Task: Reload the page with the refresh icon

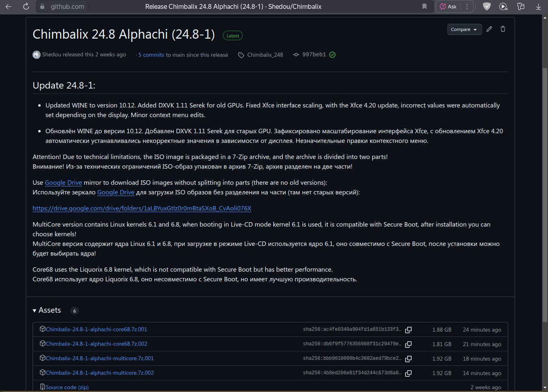Action: tap(26, 6)
